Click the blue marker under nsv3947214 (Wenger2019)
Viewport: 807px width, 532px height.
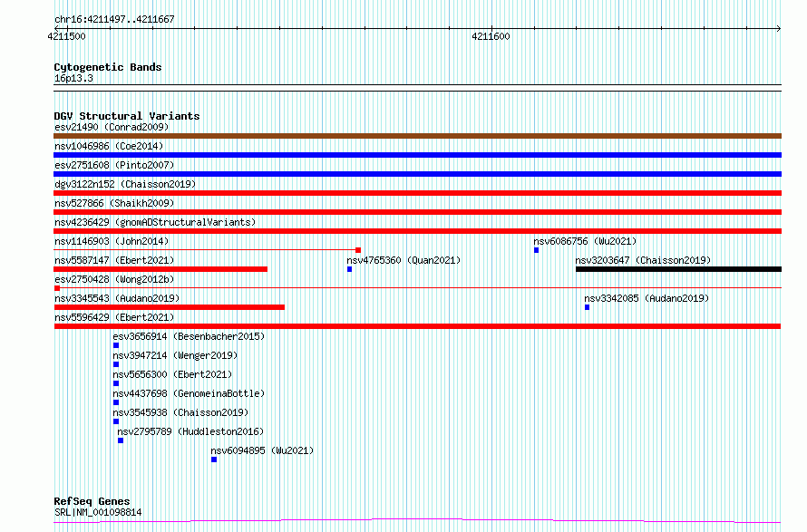[116, 364]
